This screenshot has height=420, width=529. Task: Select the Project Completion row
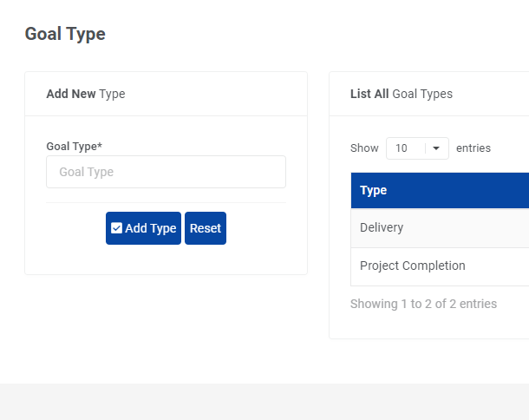(x=413, y=266)
